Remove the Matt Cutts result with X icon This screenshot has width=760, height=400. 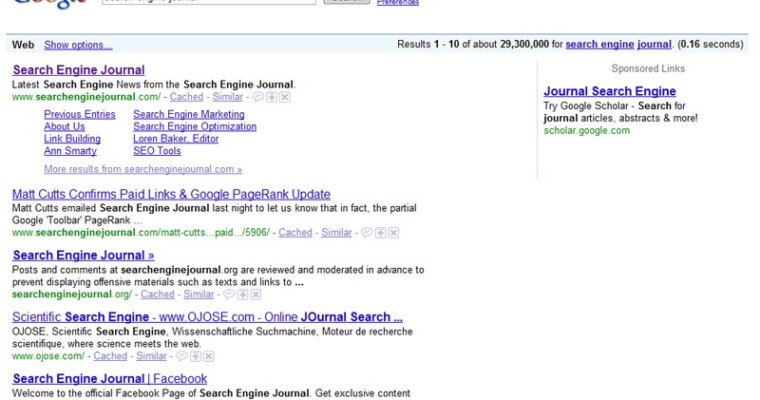tap(394, 233)
